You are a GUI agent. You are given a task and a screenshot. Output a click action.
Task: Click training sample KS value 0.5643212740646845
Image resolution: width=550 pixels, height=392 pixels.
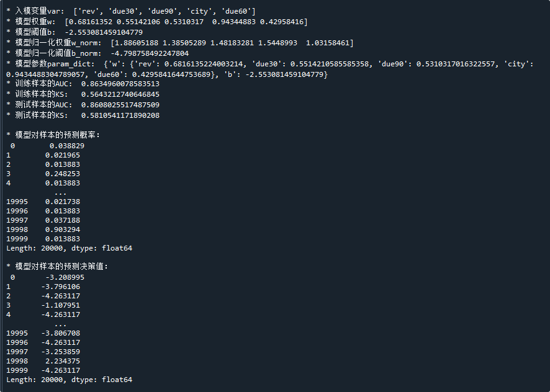120,94
